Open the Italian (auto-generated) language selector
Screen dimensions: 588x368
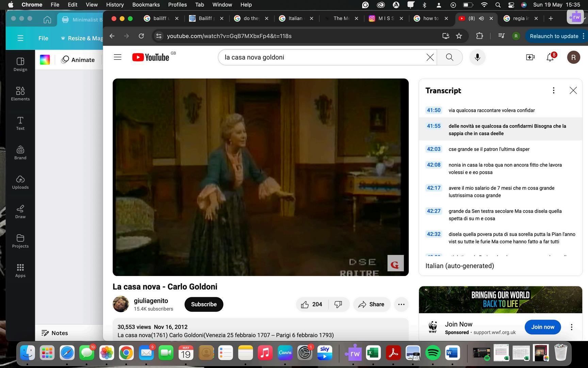(460, 266)
